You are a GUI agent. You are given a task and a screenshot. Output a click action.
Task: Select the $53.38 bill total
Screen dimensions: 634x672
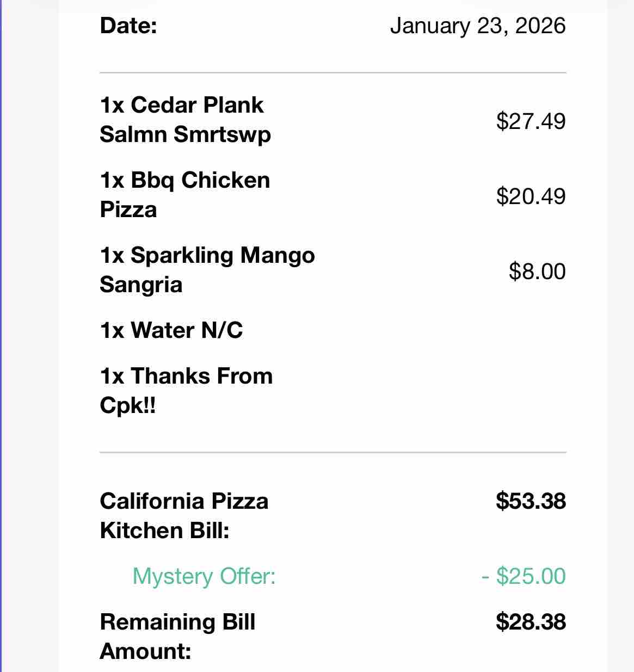531,501
